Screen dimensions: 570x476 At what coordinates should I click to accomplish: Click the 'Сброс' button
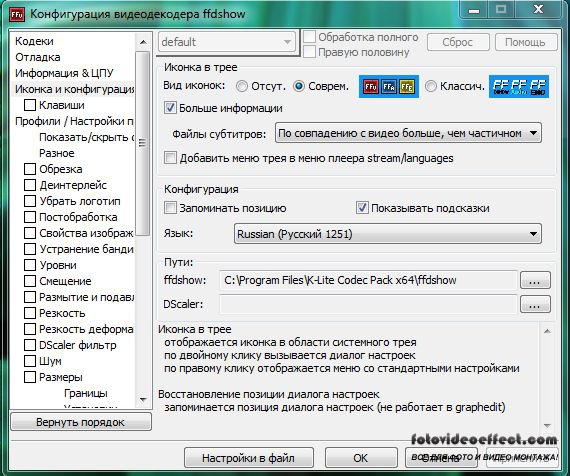click(458, 42)
